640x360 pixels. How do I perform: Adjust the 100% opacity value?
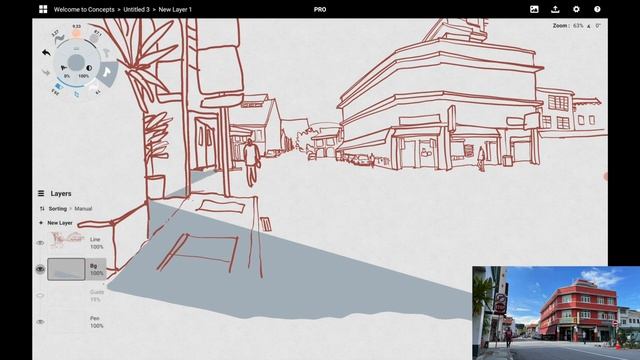[84, 76]
